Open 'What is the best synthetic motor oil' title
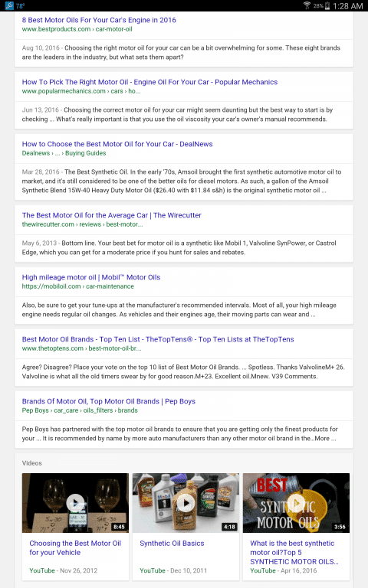The image size is (368, 588). point(294,552)
